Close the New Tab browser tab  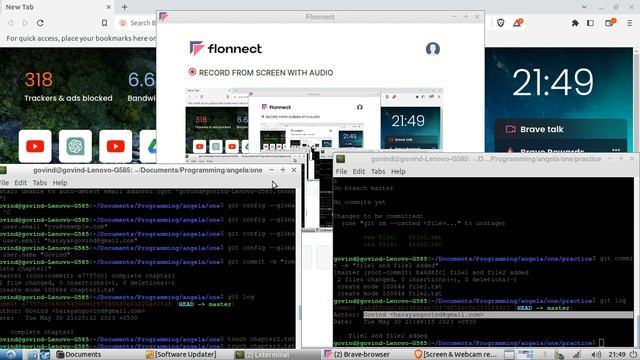[109, 7]
